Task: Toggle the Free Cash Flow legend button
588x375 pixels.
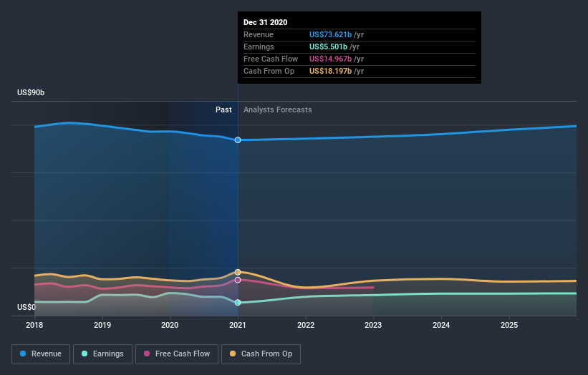Action: [177, 354]
